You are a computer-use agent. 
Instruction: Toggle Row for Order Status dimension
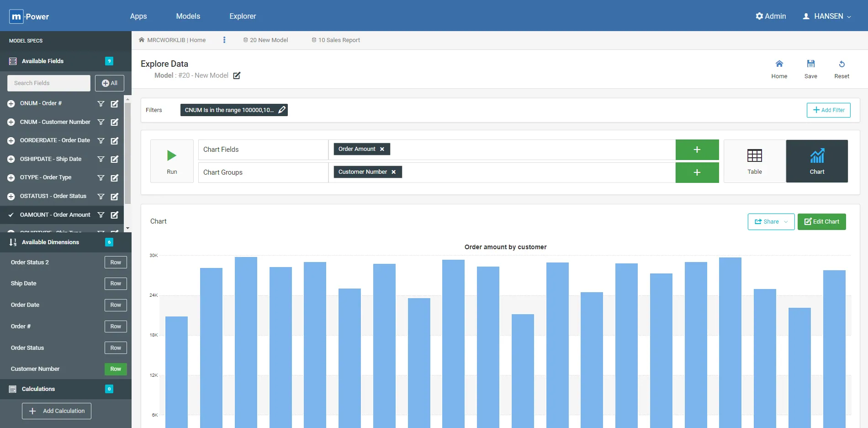[x=116, y=348]
